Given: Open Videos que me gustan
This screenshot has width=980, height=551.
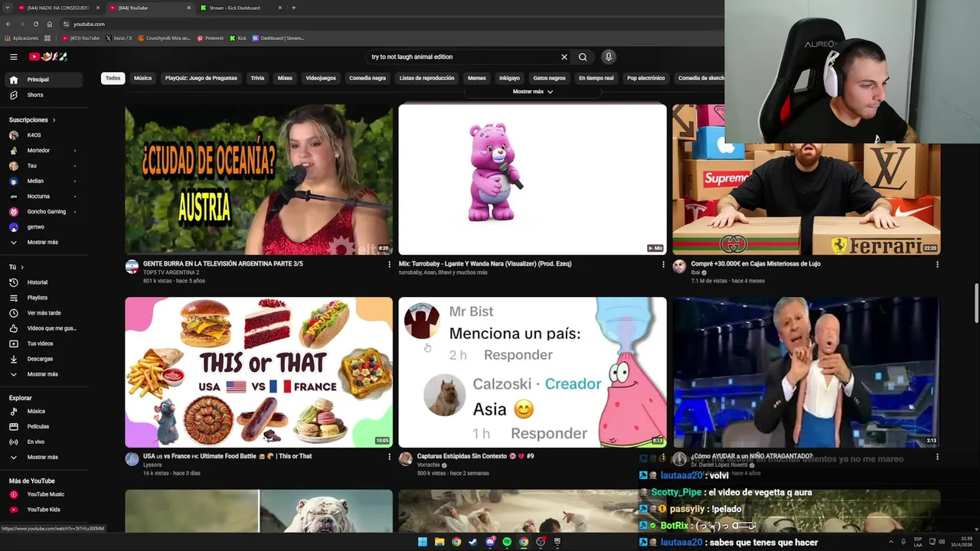Looking at the screenshot, I should point(43,328).
